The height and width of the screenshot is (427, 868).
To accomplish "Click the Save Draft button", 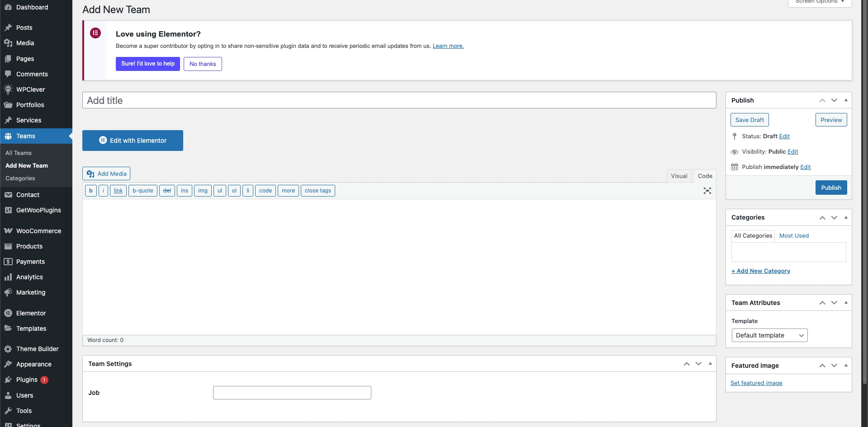I will pyautogui.click(x=749, y=120).
